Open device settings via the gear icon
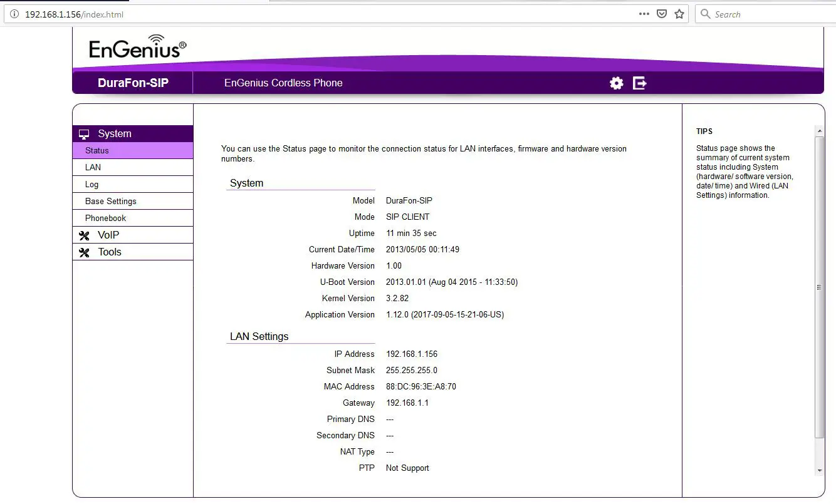This screenshot has width=836, height=504. tap(616, 83)
